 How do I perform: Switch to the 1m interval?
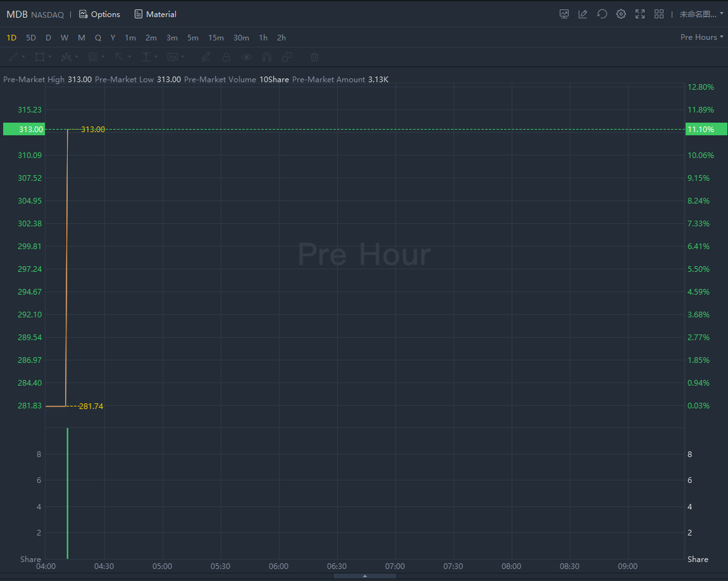tap(130, 37)
